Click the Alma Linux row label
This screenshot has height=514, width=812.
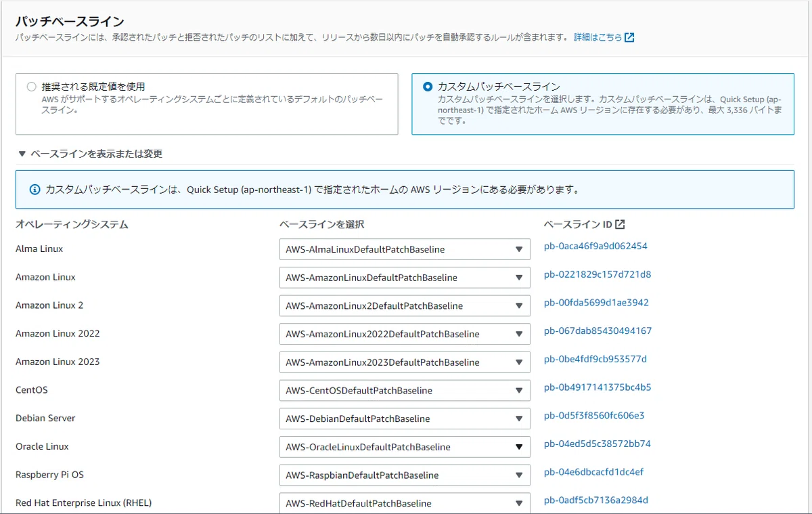pos(39,249)
